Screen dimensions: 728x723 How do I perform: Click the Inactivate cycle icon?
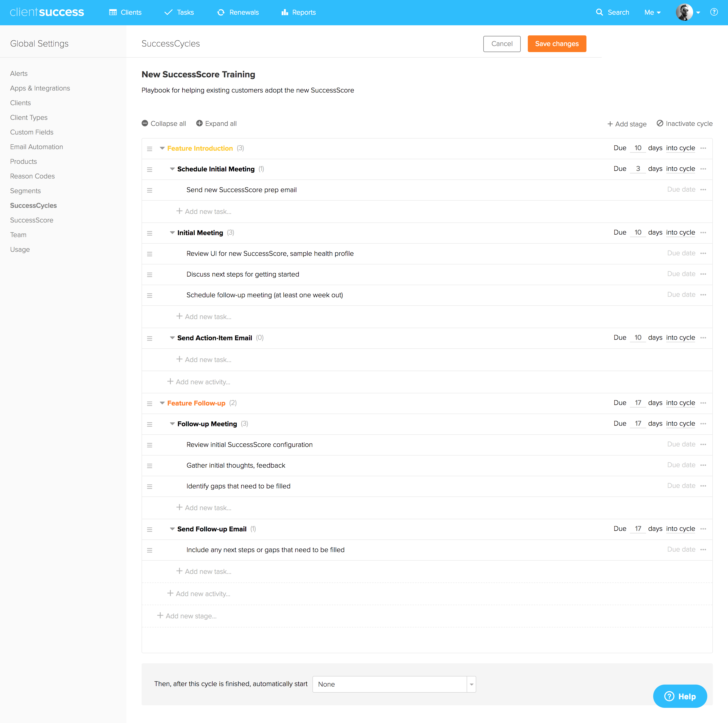pos(660,123)
